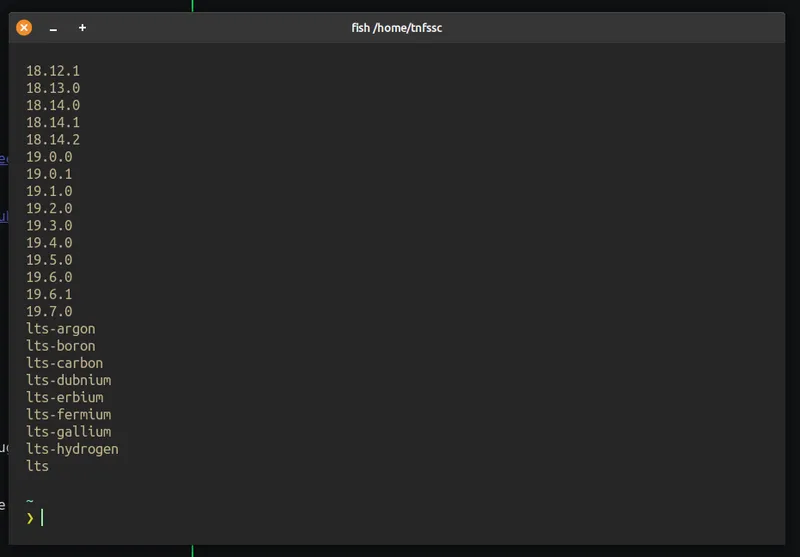Image resolution: width=800 pixels, height=557 pixels.
Task: Click version line 19.0.0
Action: coord(49,157)
